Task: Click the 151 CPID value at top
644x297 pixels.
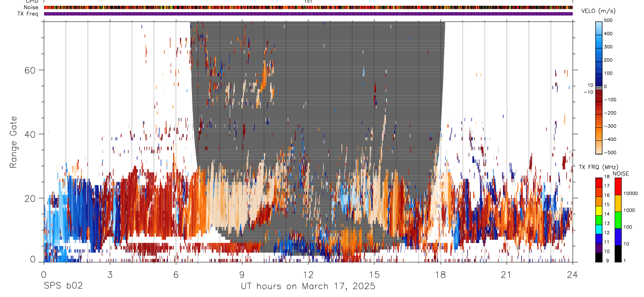Action: point(308,2)
